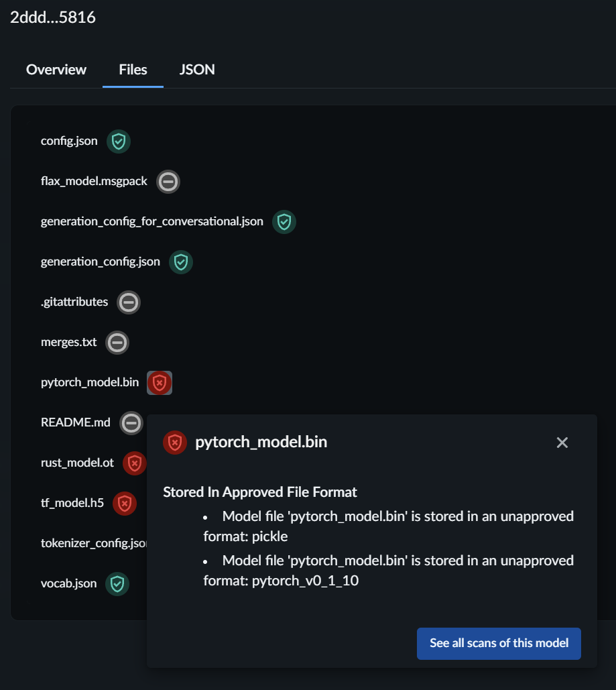Image resolution: width=616 pixels, height=690 pixels.
Task: Open the JSON tab
Action: pos(196,70)
